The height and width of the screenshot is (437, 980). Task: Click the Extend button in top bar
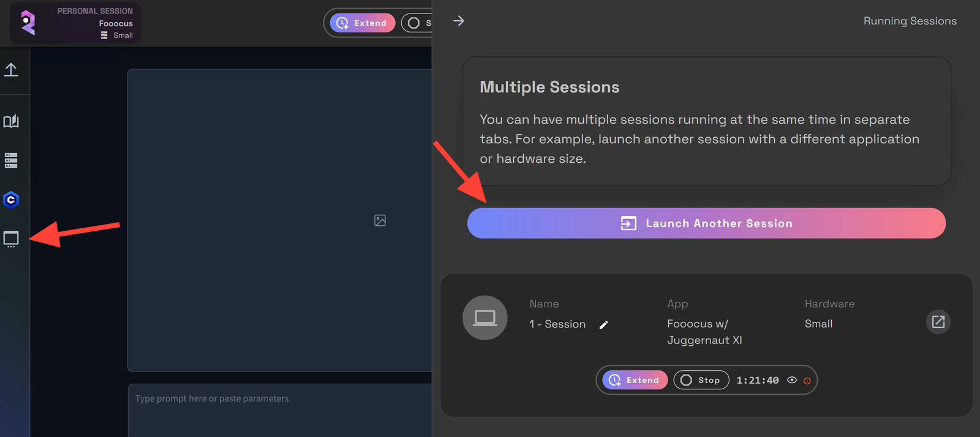point(362,23)
